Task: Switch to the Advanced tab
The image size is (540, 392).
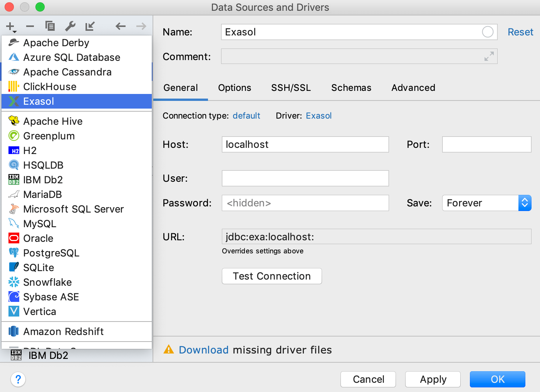Action: point(413,88)
